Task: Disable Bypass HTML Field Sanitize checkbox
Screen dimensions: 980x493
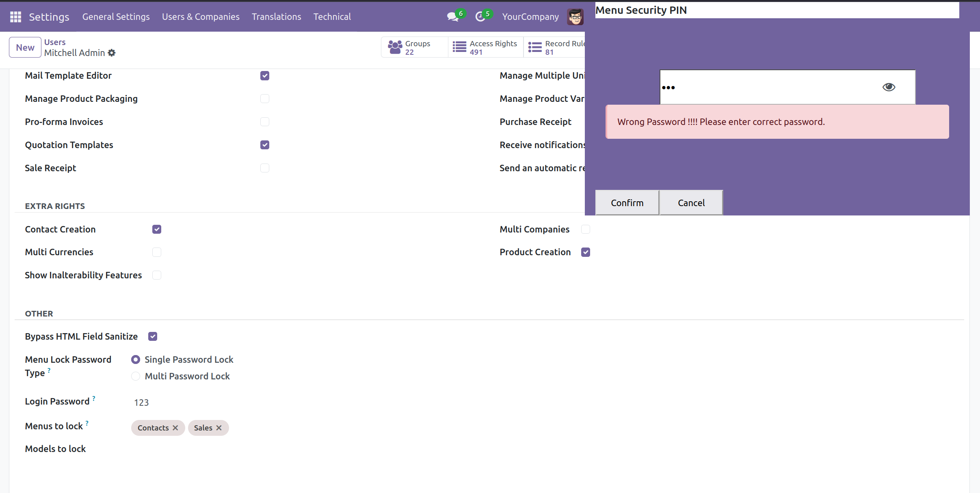Action: point(153,336)
